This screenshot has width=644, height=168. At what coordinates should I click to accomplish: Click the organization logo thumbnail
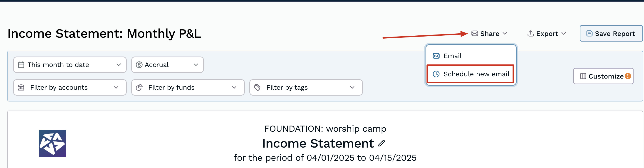click(x=52, y=143)
